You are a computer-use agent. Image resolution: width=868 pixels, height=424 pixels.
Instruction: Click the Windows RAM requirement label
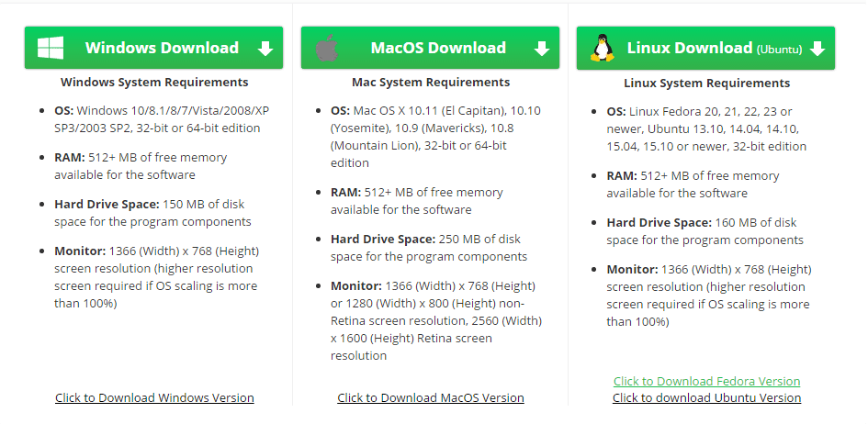(70, 157)
